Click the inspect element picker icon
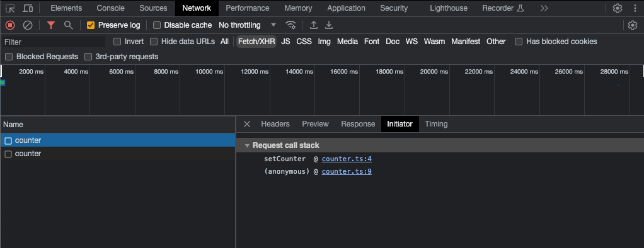This screenshot has width=644, height=248. 10,8
